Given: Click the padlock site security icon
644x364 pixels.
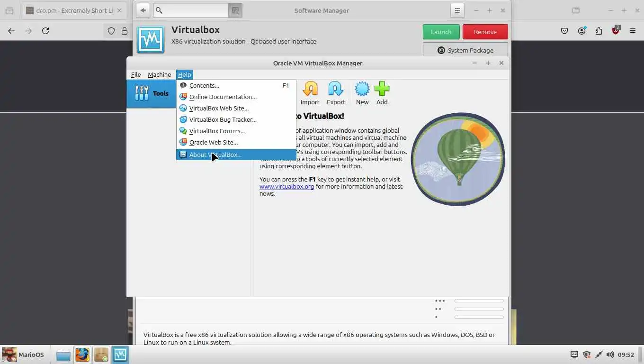Looking at the screenshot, I should 125,31.
